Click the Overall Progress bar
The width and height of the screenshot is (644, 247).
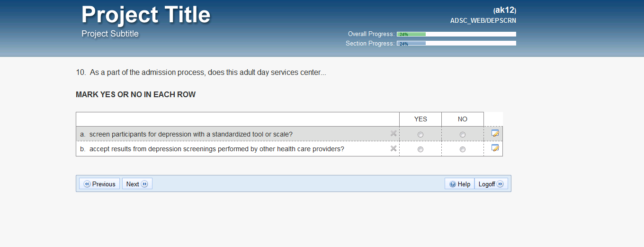click(x=456, y=34)
